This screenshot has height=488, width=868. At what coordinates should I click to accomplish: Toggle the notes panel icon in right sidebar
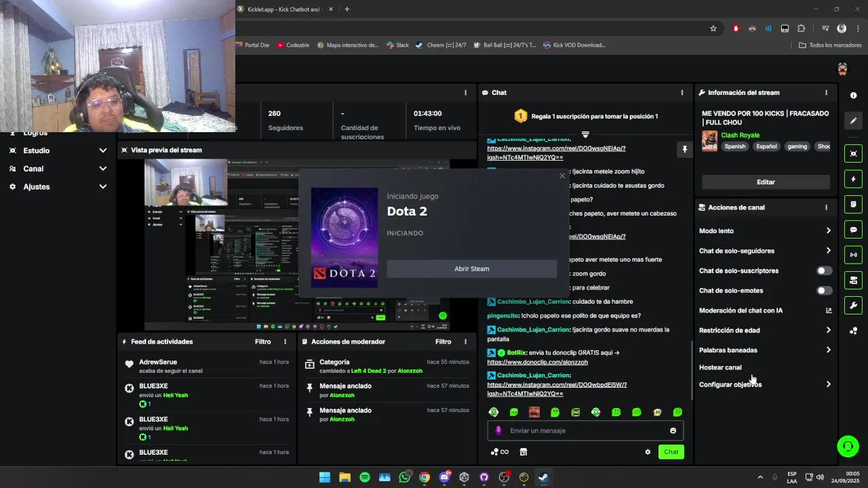coord(853,205)
